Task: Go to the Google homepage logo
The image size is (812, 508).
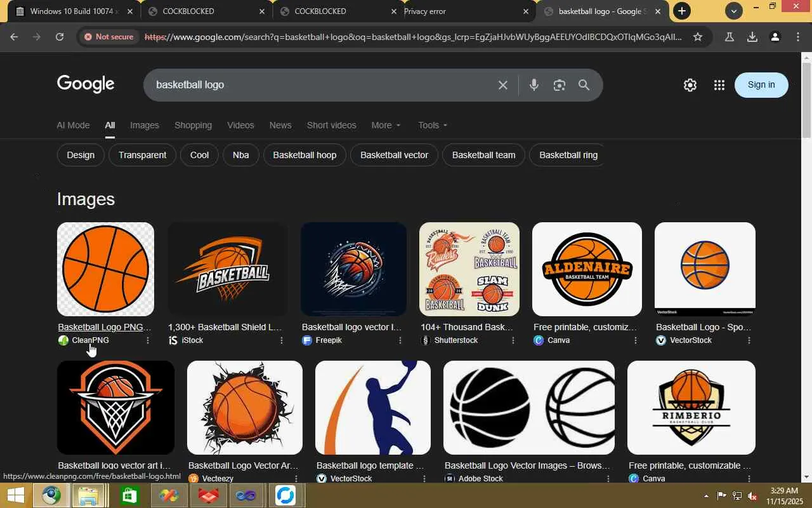Action: 86,84
